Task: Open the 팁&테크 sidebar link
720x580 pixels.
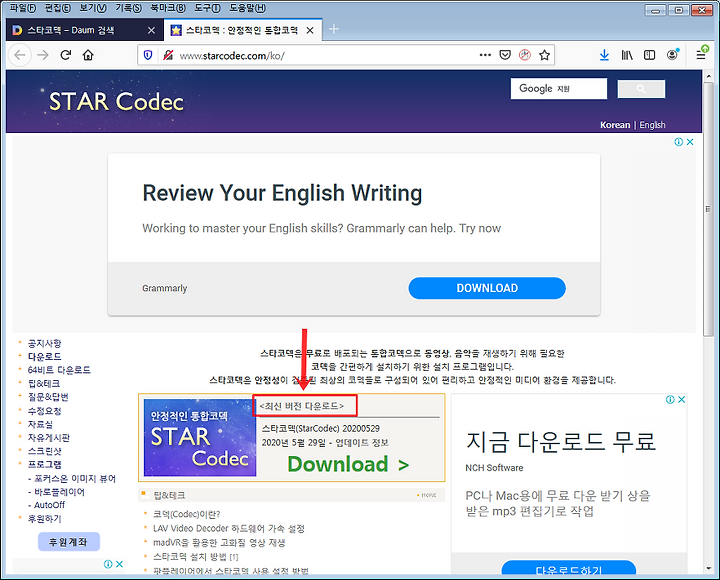Action: 44,383
